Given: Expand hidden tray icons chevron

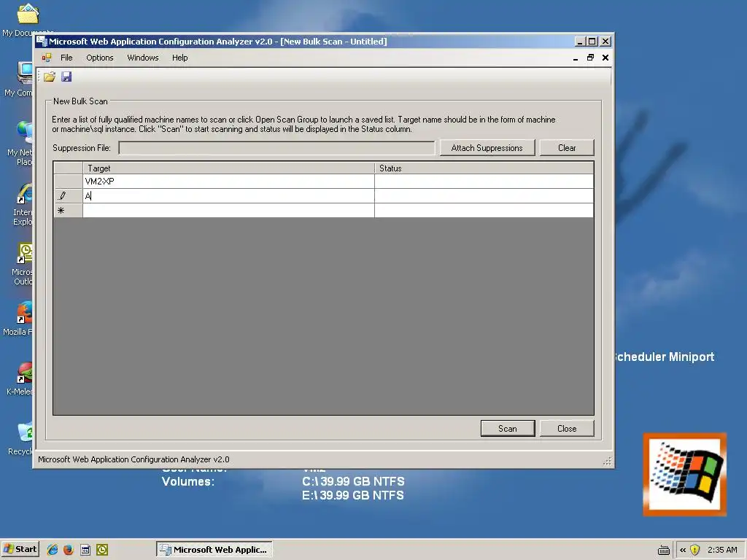Looking at the screenshot, I should point(683,550).
